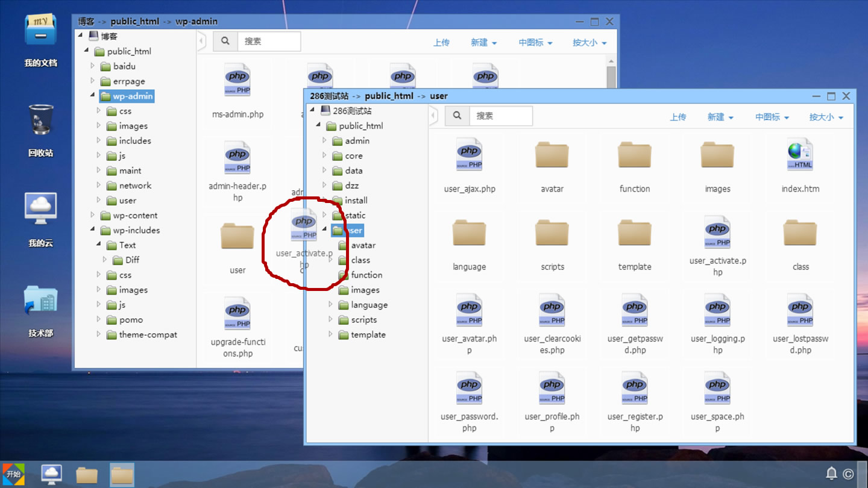The height and width of the screenshot is (488, 868).
Task: Open 中图标 view dropdown in the user window
Action: (x=772, y=117)
